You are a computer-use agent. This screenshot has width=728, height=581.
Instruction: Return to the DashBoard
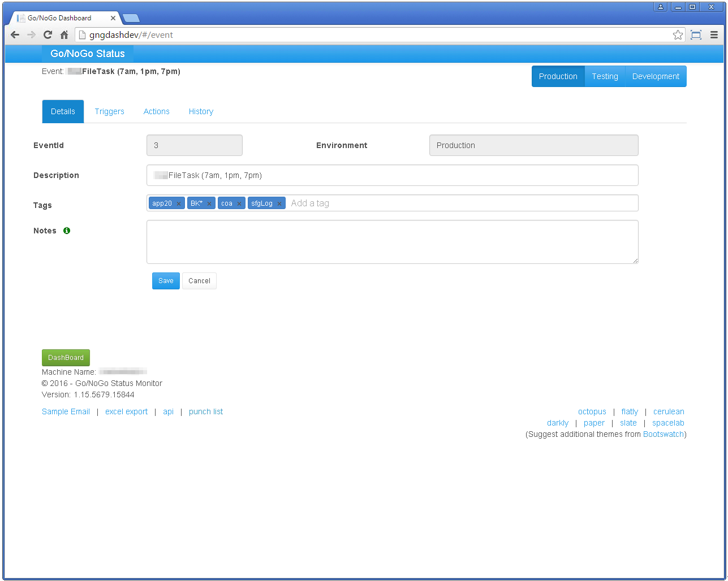pyautogui.click(x=66, y=358)
